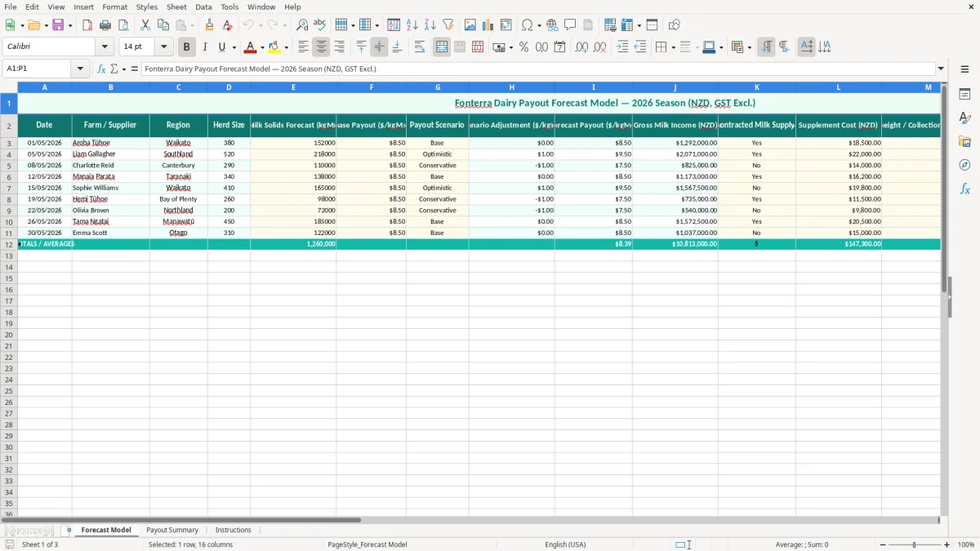Run the Spelling check
980x551 pixels.
pos(320,25)
